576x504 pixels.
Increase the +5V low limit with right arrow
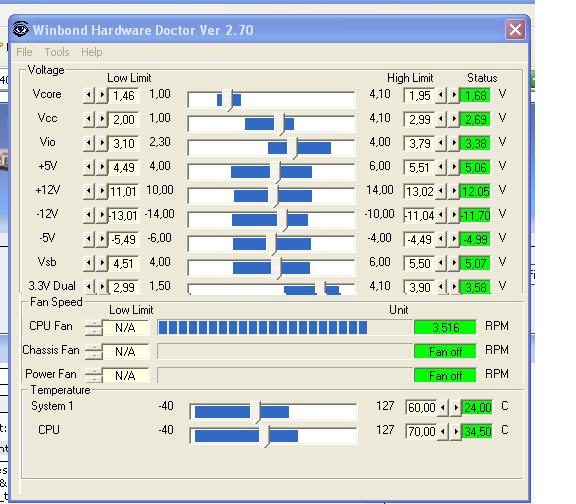click(x=102, y=168)
